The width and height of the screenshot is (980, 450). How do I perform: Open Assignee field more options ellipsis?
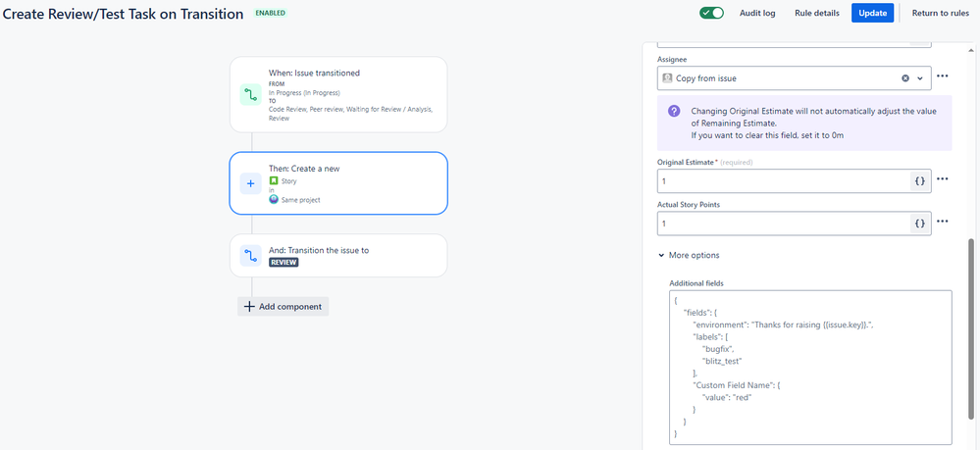point(943,76)
